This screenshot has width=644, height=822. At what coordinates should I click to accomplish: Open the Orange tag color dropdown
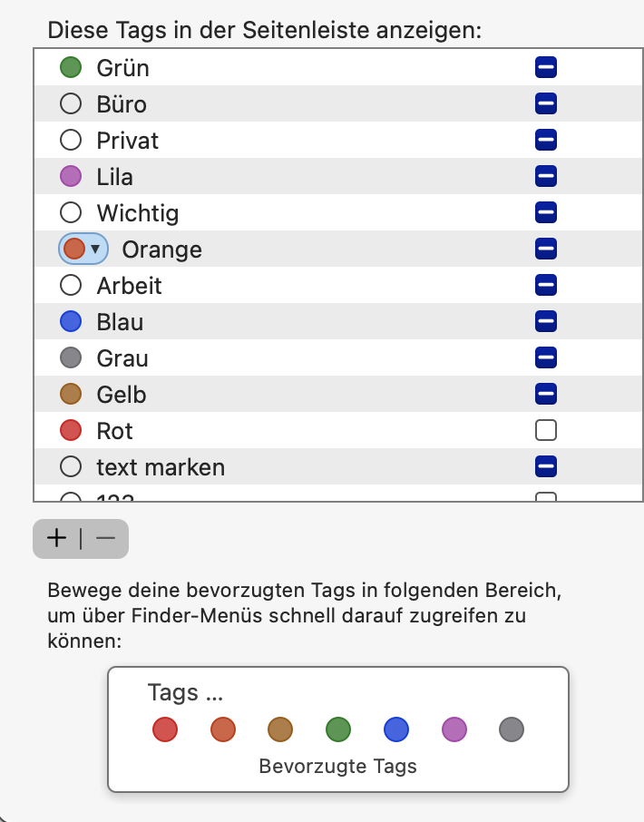83,250
